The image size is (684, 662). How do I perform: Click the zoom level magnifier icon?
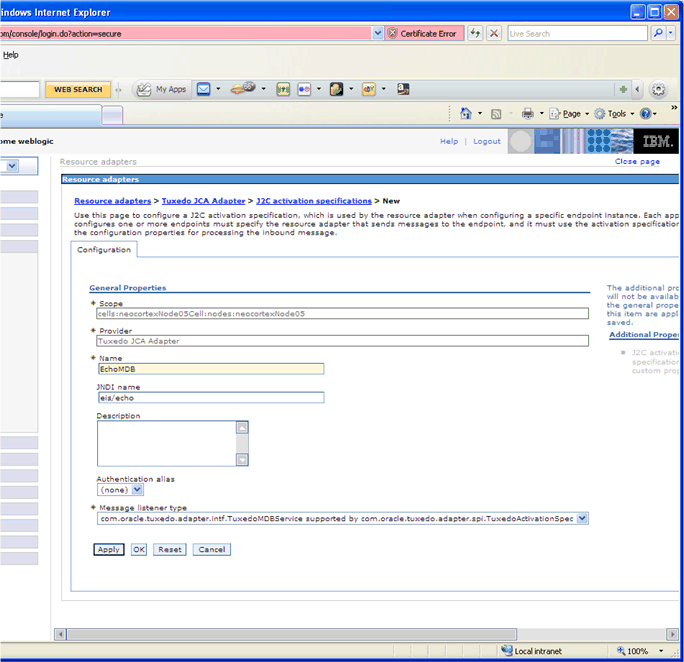click(621, 651)
